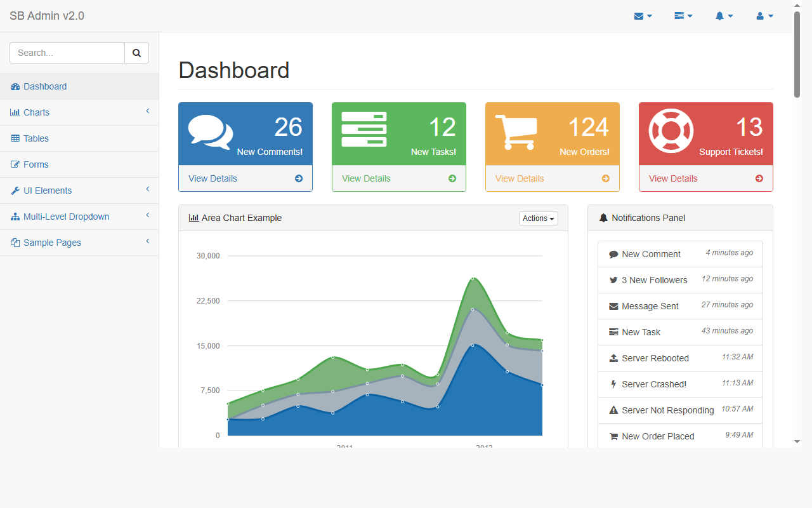Screen dimensions: 812x508
Task: Select Dashboard in the sidebar
Action: pos(79,86)
